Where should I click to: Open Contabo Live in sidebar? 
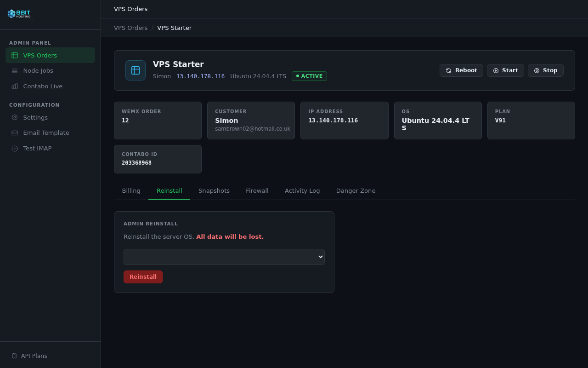(50, 86)
